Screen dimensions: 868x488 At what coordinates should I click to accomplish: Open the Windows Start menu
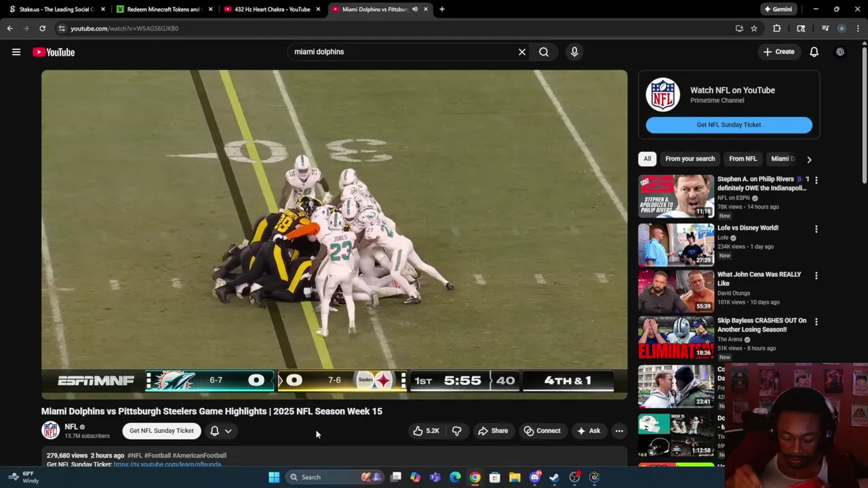[274, 477]
